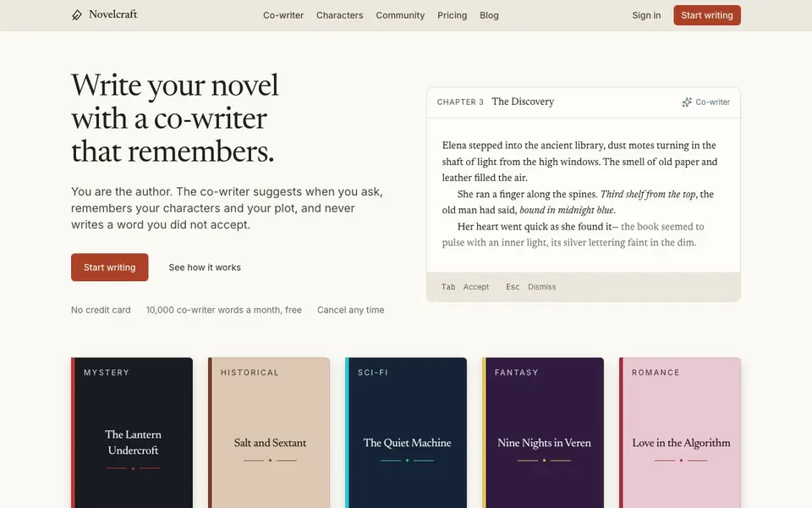This screenshot has width=812, height=508.
Task: Click the Cancel any time text
Action: click(350, 310)
